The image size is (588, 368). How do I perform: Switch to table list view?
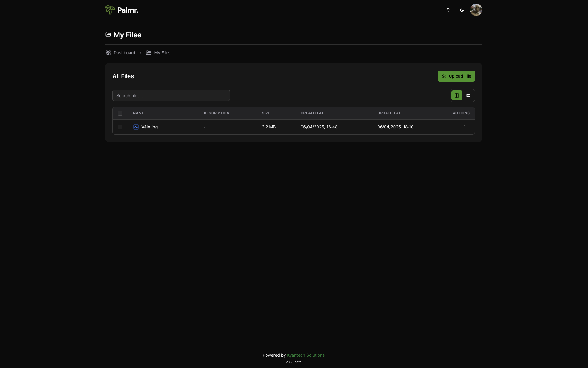point(457,95)
